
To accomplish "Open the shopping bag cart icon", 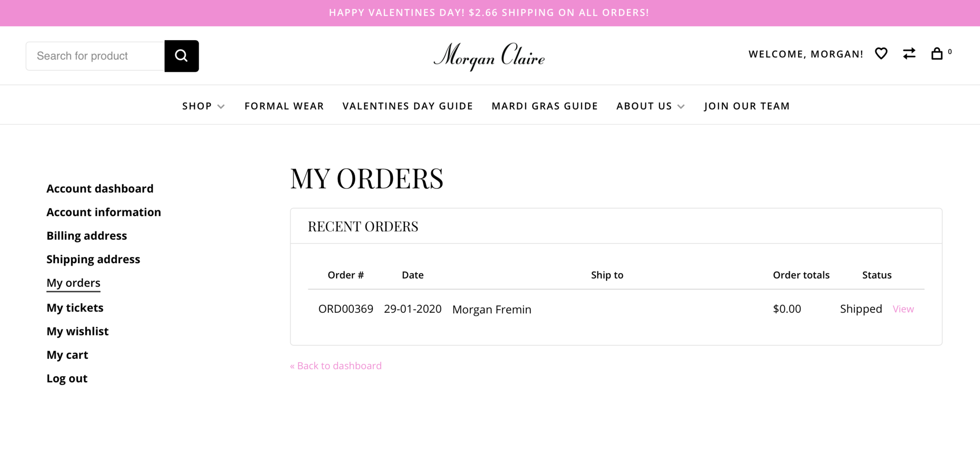I will (x=936, y=54).
